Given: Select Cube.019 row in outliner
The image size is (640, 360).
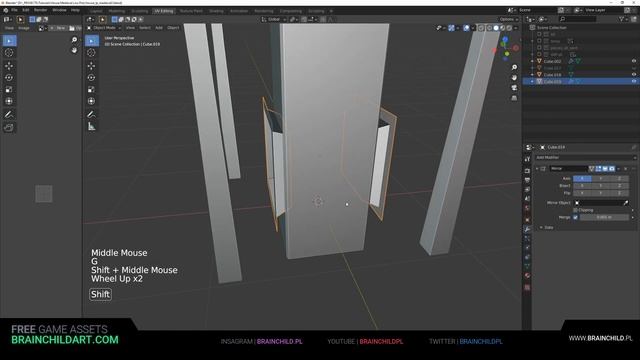Looking at the screenshot, I should (x=581, y=82).
